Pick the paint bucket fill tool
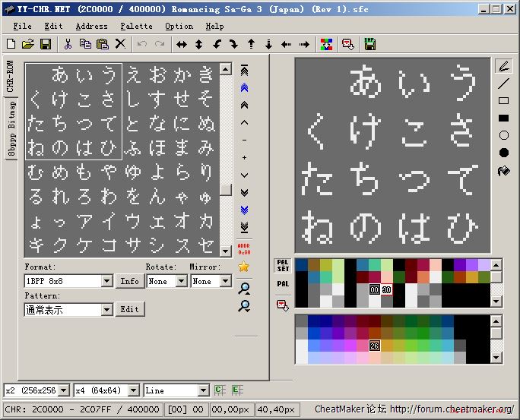The height and width of the screenshot is (420, 520). [x=503, y=171]
